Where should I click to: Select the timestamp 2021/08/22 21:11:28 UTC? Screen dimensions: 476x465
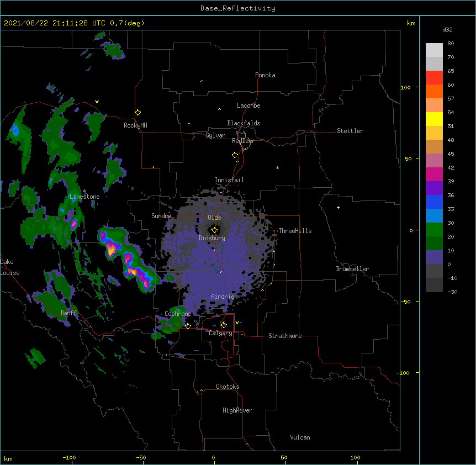(54, 23)
